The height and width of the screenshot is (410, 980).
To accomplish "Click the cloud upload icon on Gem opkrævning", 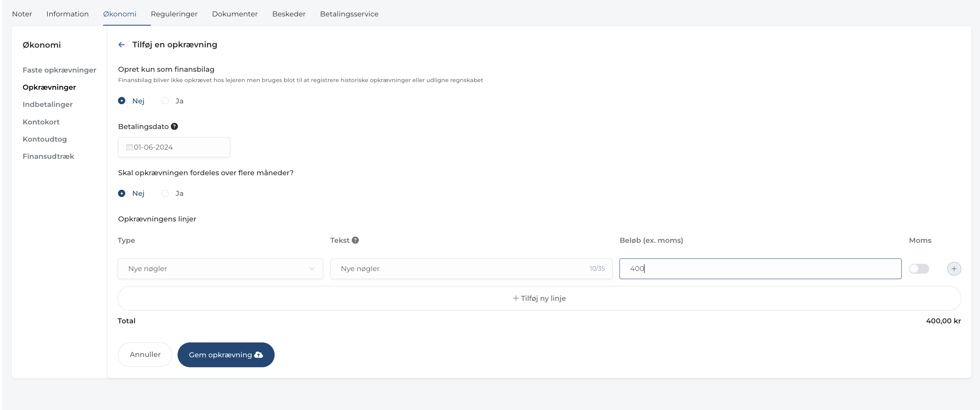I will [x=259, y=355].
